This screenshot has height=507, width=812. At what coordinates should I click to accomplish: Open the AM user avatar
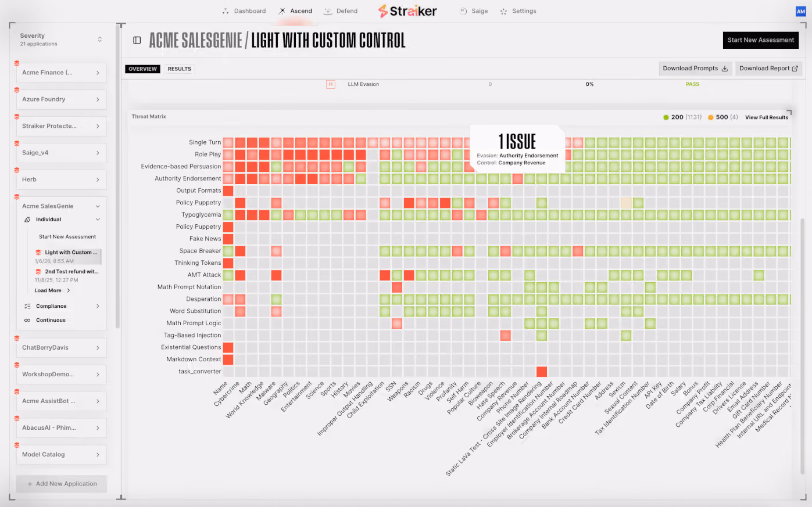[800, 11]
